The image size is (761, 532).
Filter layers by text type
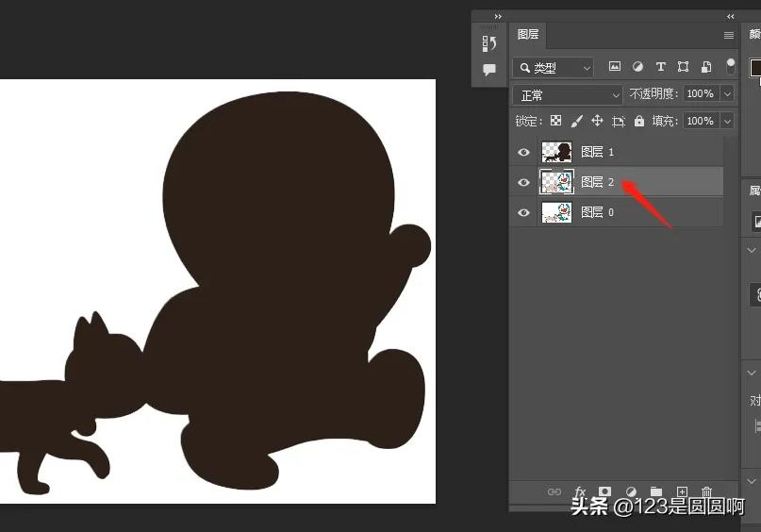[660, 67]
